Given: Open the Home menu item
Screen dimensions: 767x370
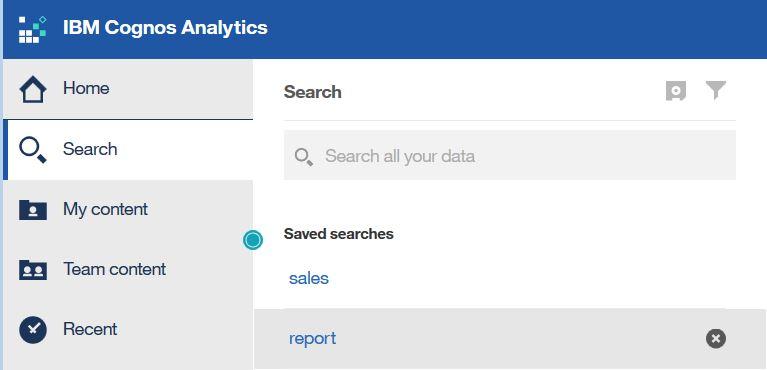Looking at the screenshot, I should click(x=128, y=89).
